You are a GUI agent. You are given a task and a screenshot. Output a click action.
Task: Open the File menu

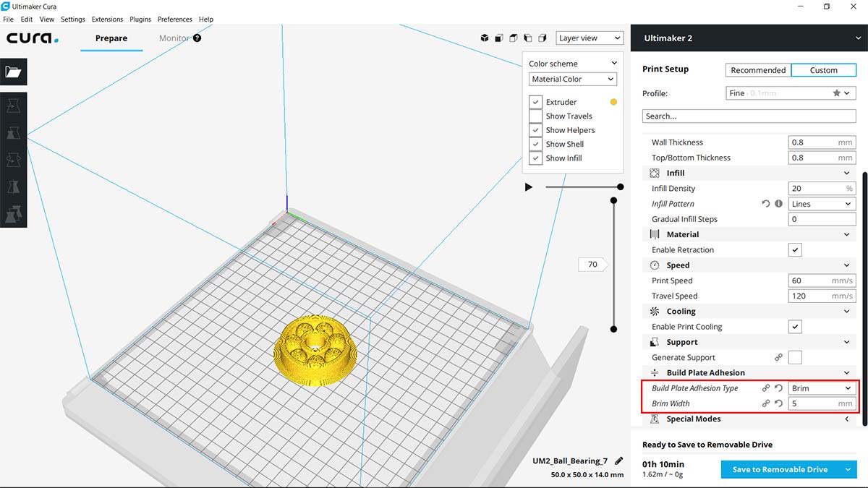(x=9, y=19)
